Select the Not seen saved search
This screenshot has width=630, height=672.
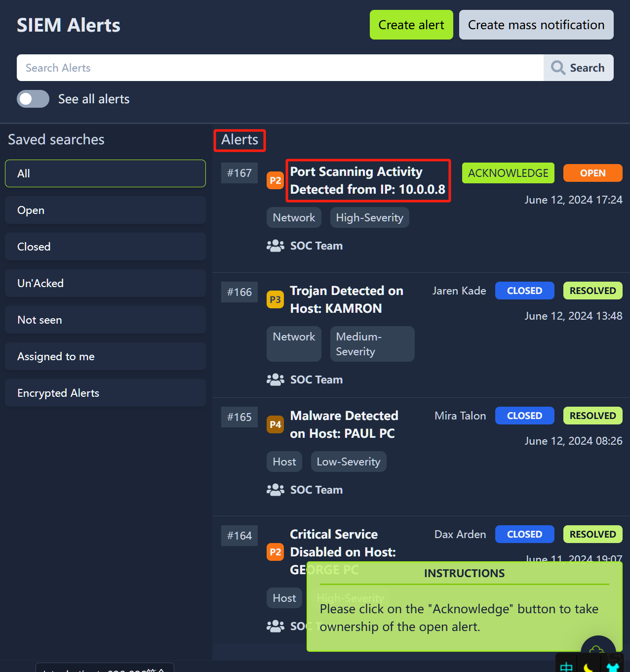105,320
